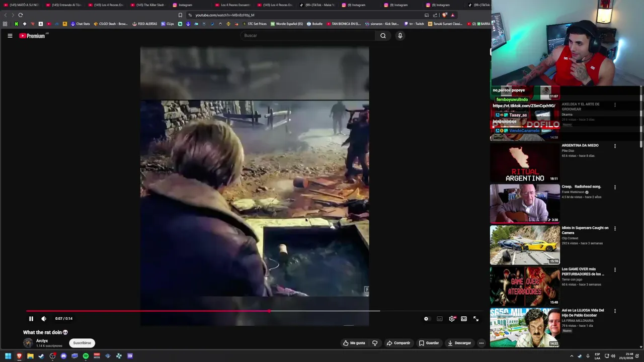This screenshot has height=362, width=644.
Task: Open options for Pablo Escobar video
Action: (x=615, y=311)
